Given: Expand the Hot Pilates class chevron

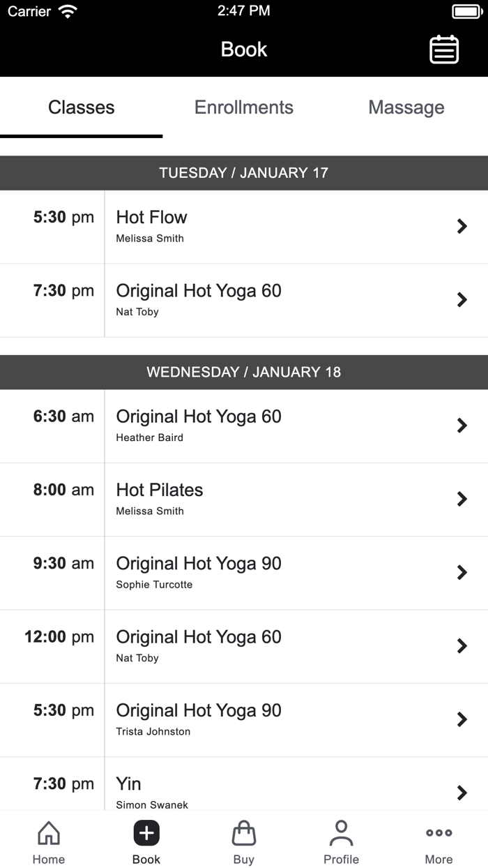Looking at the screenshot, I should [462, 499].
